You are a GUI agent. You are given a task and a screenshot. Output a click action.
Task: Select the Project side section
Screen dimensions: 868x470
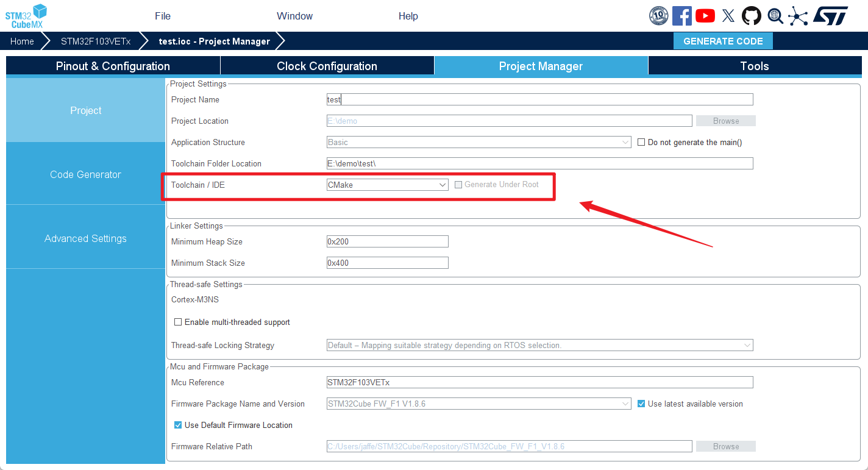click(86, 110)
